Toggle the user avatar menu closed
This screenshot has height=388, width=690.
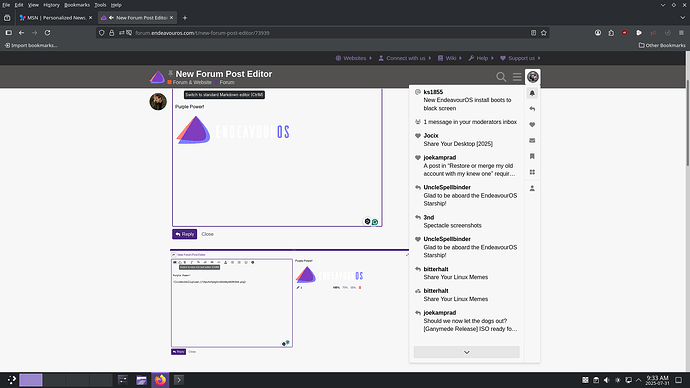pos(533,77)
